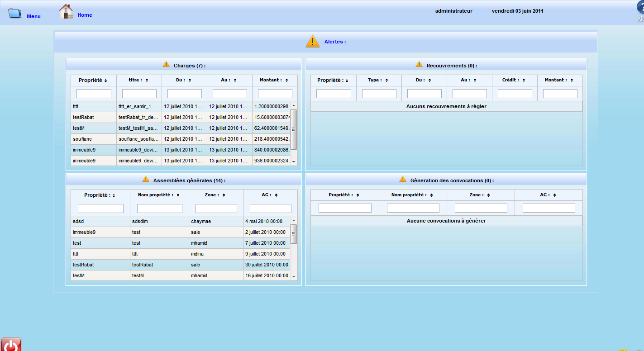Sort Charges table by Au column
The width and height of the screenshot is (644, 351).
click(235, 80)
